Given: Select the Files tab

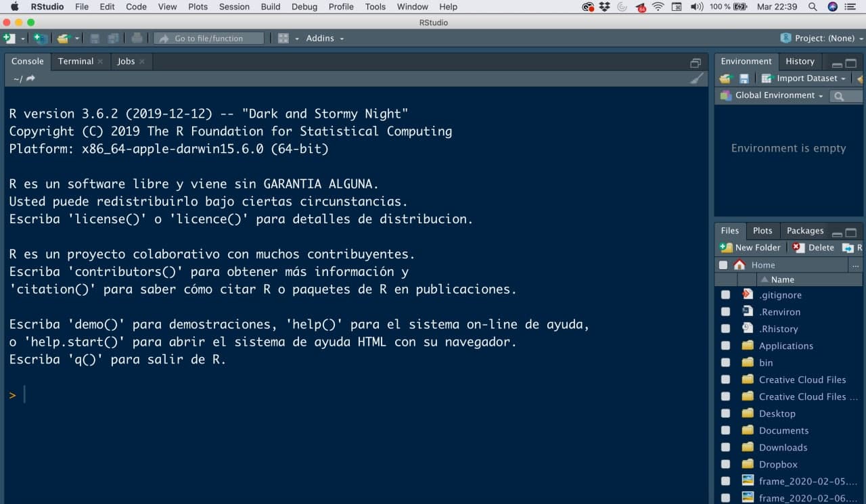Looking at the screenshot, I should [730, 231].
